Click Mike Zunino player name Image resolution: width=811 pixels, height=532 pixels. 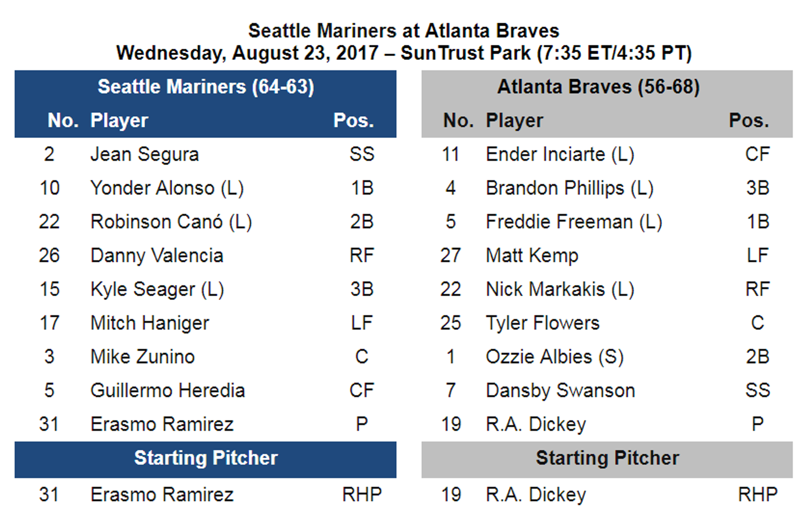(142, 357)
